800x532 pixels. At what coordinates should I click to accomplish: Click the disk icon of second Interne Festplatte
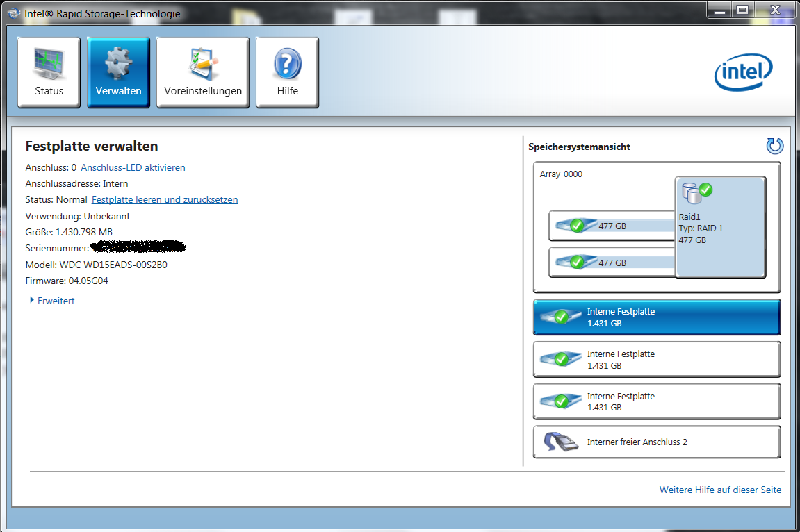(x=561, y=359)
